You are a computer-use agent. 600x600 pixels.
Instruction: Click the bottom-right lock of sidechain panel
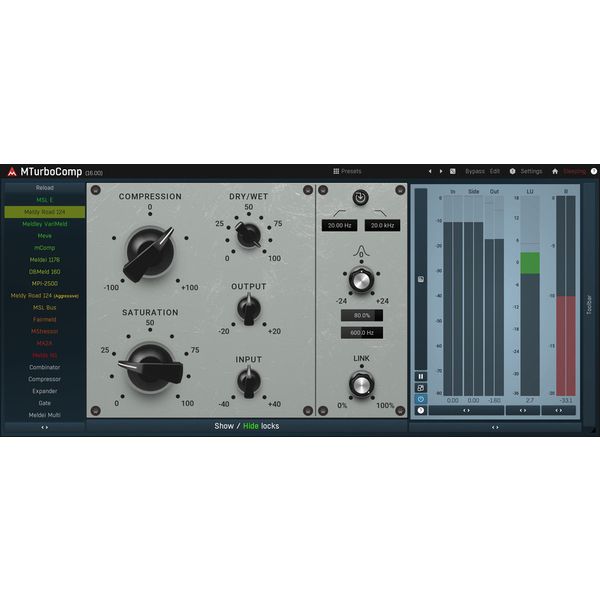[x=400, y=411]
